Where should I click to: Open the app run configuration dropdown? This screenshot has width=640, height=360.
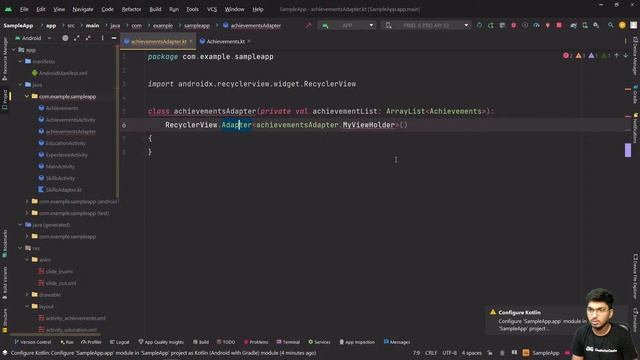click(347, 25)
